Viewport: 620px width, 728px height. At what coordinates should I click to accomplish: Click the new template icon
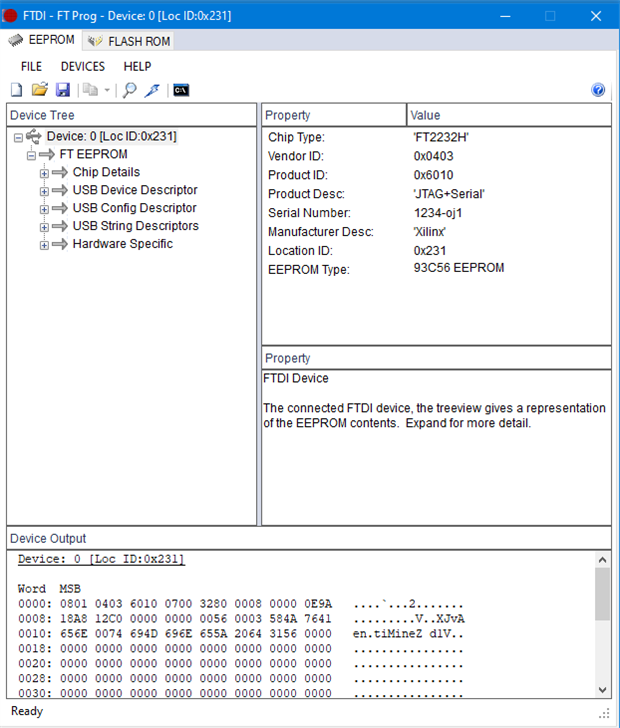pyautogui.click(x=16, y=90)
